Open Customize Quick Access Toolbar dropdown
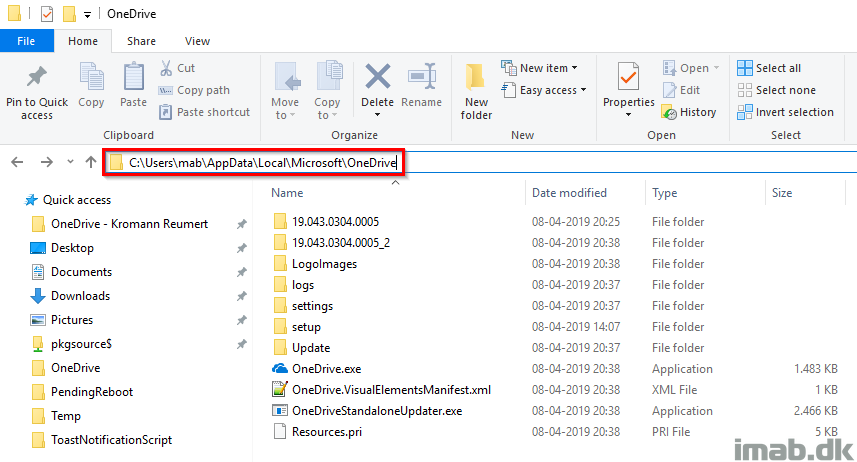Image resolution: width=857 pixels, height=462 pixels. [87, 15]
